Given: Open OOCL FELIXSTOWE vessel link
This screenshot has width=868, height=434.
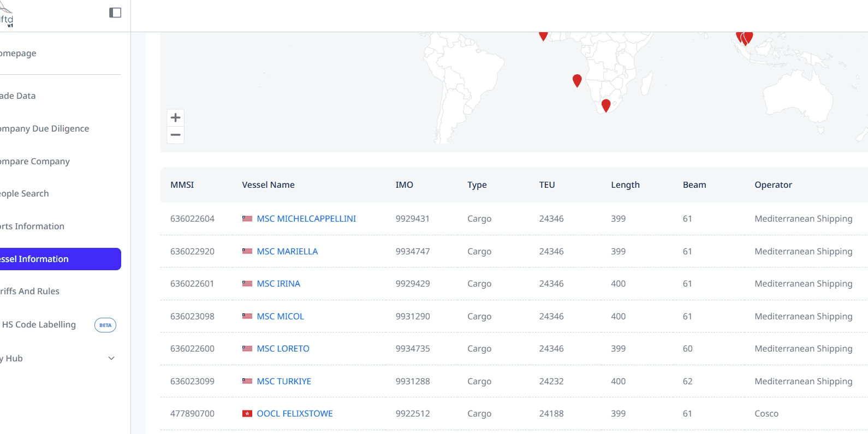Looking at the screenshot, I should (x=295, y=413).
